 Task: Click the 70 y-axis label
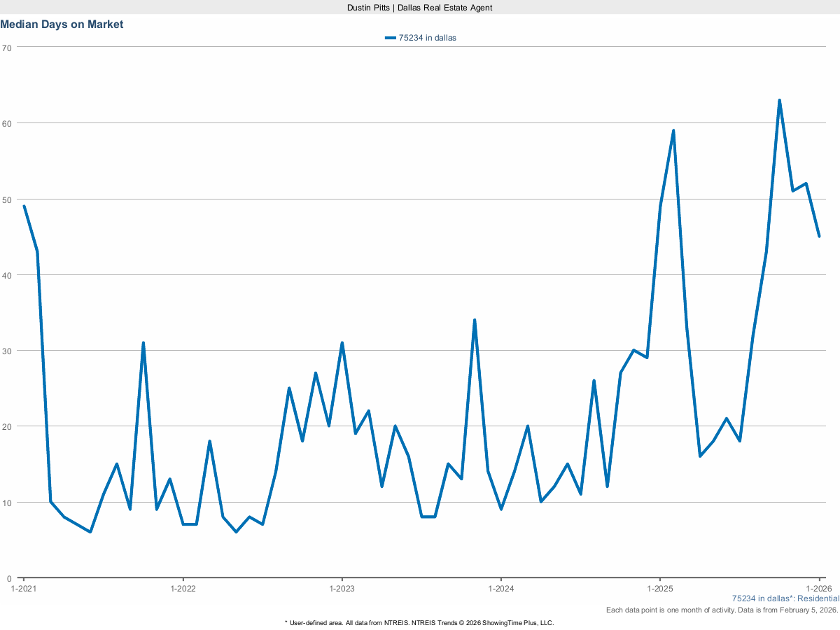coord(7,48)
